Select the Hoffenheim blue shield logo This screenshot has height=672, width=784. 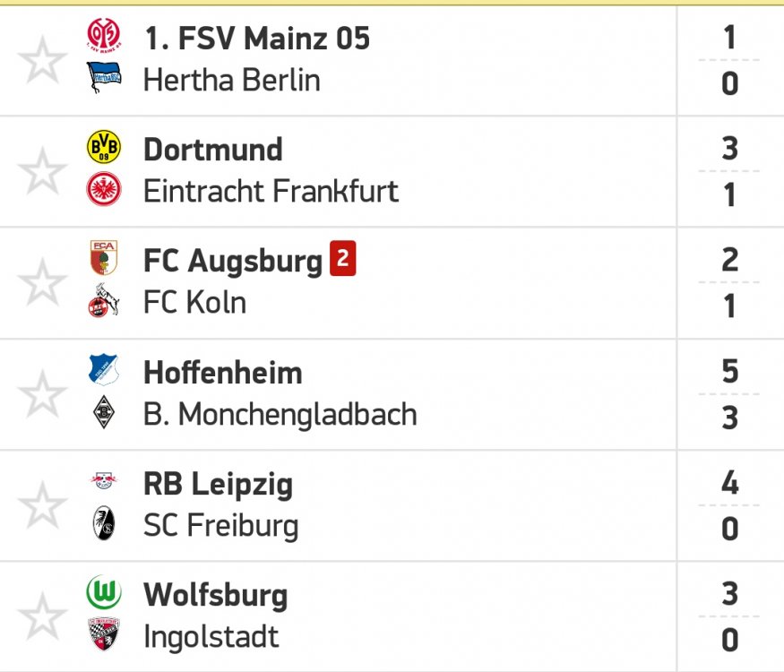point(103,369)
